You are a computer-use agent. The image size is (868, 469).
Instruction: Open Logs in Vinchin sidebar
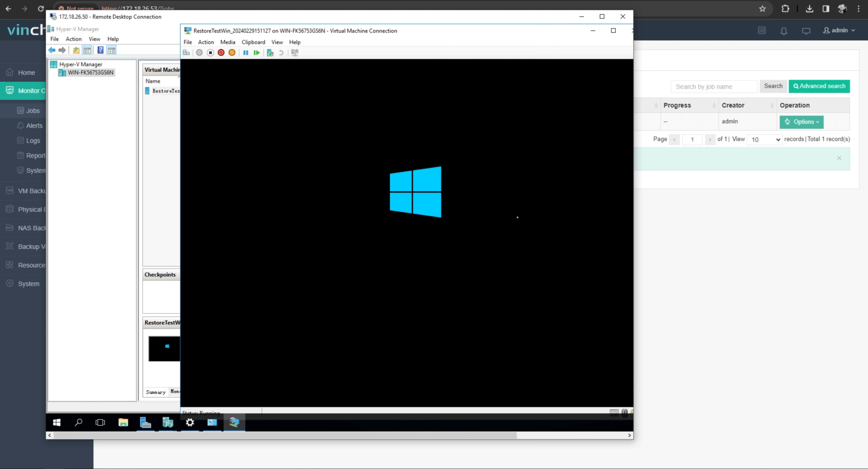(28, 140)
